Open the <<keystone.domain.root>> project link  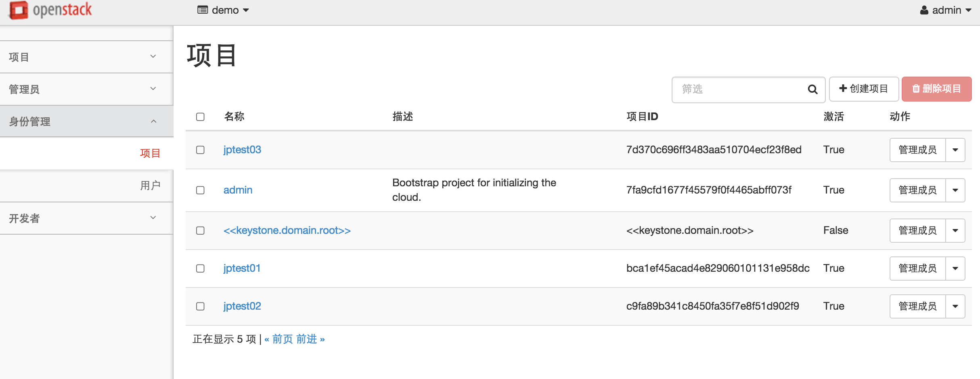click(287, 231)
